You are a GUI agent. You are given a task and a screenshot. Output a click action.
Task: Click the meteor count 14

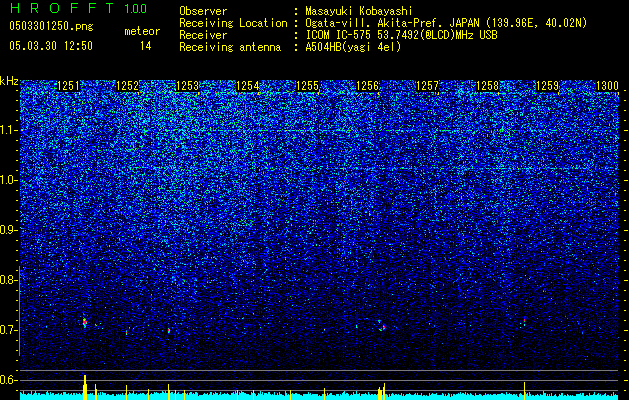pyautogui.click(x=146, y=46)
